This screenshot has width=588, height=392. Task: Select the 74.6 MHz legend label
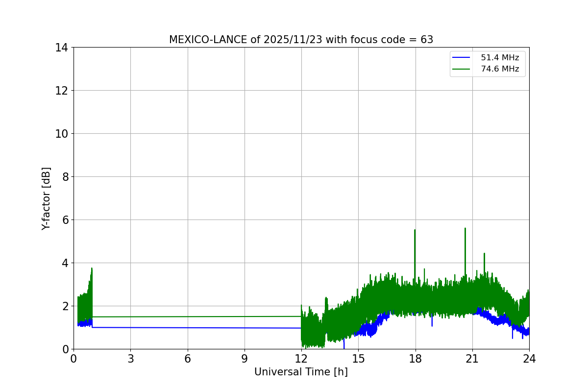point(500,69)
